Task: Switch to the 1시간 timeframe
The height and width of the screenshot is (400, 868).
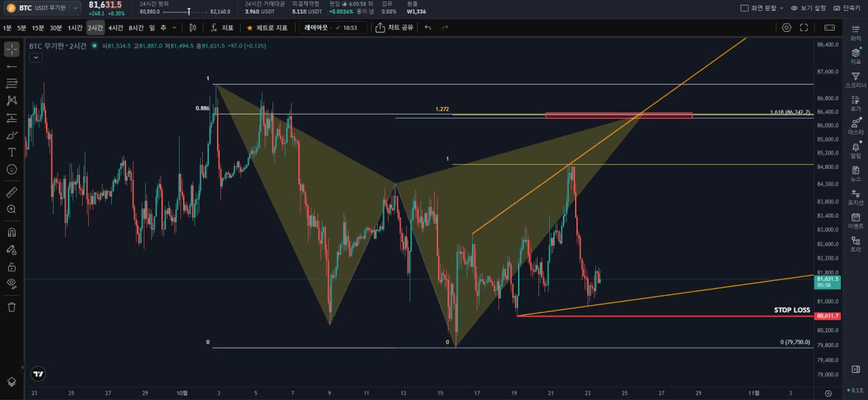Action: pyautogui.click(x=75, y=28)
